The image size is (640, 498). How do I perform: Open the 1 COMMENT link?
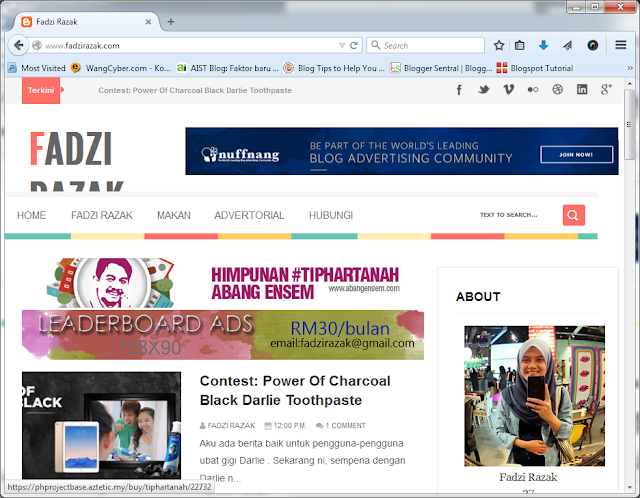(345, 426)
